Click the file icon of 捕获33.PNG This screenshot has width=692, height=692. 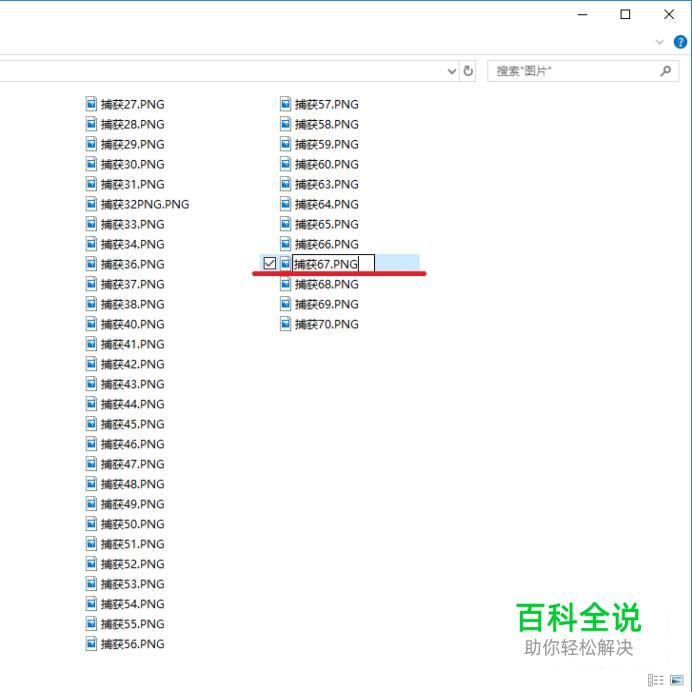click(91, 224)
